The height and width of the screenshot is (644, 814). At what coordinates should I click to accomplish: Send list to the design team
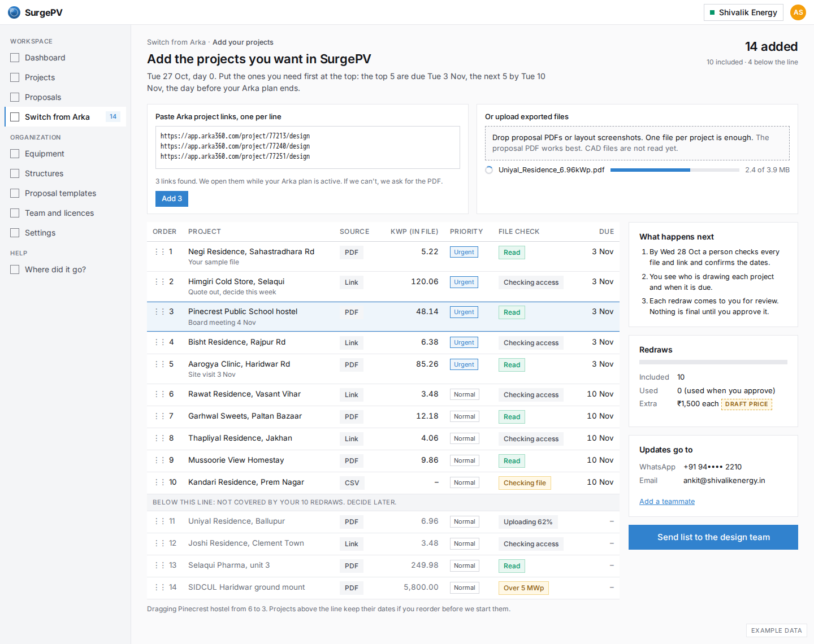[713, 537]
